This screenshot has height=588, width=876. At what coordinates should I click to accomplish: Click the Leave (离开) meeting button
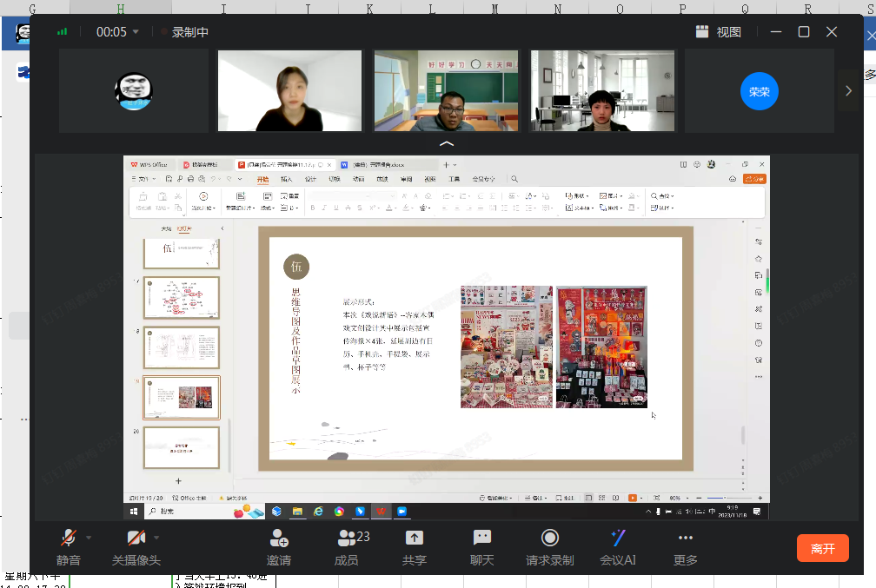click(822, 548)
